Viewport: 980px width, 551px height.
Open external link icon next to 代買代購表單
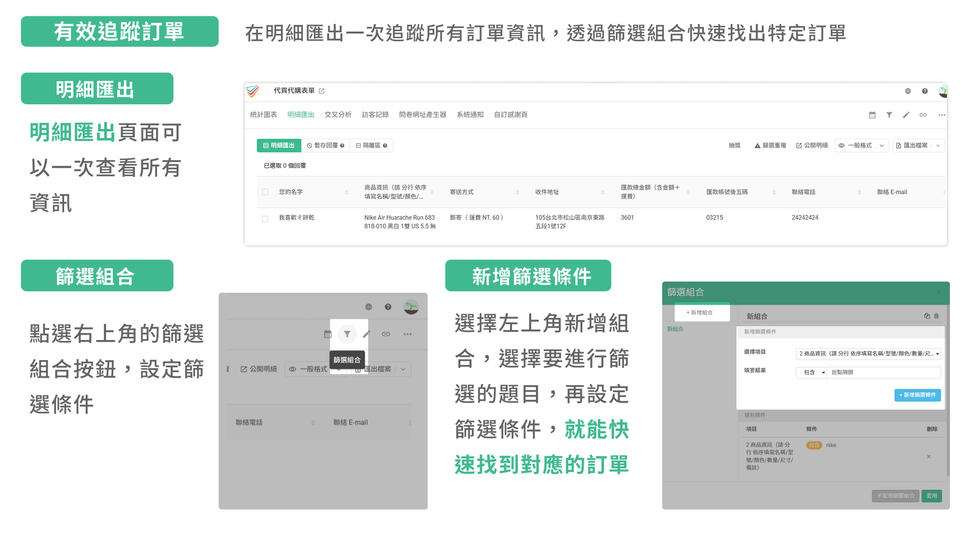pos(322,91)
